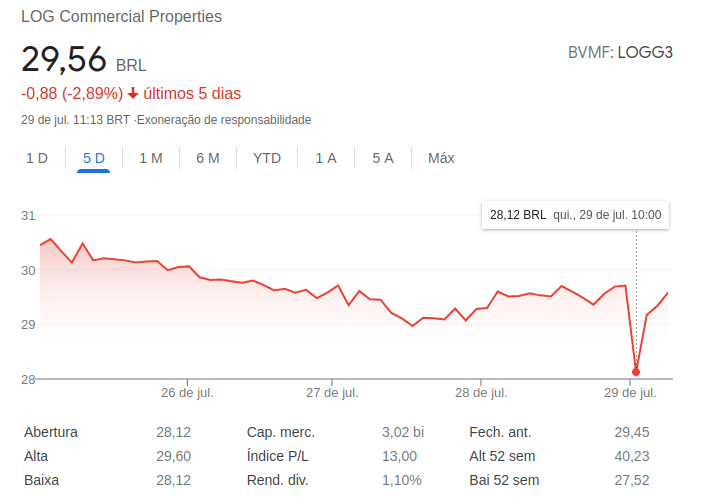Image resolution: width=706 pixels, height=501 pixels.
Task: Switch to the 1 M range
Action: click(x=150, y=158)
